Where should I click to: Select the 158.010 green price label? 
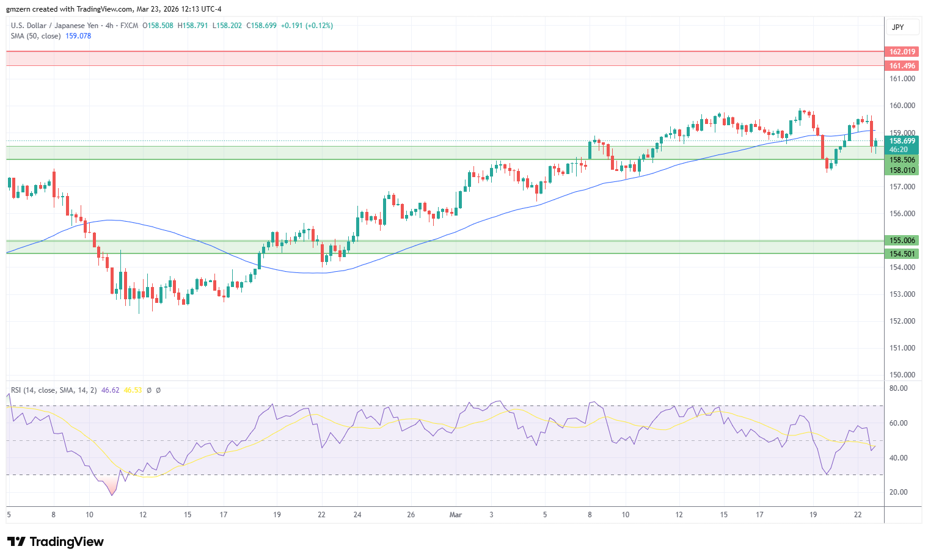point(902,170)
